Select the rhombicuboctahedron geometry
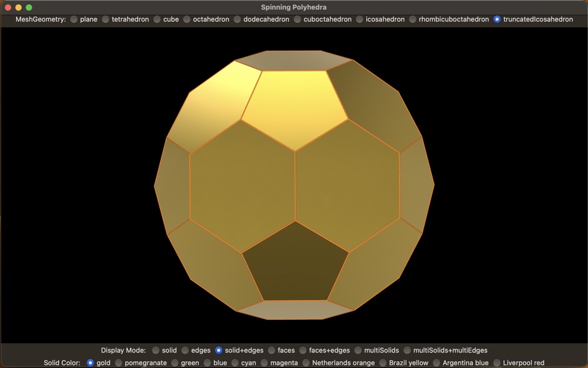Image resolution: width=588 pixels, height=368 pixels. point(412,19)
